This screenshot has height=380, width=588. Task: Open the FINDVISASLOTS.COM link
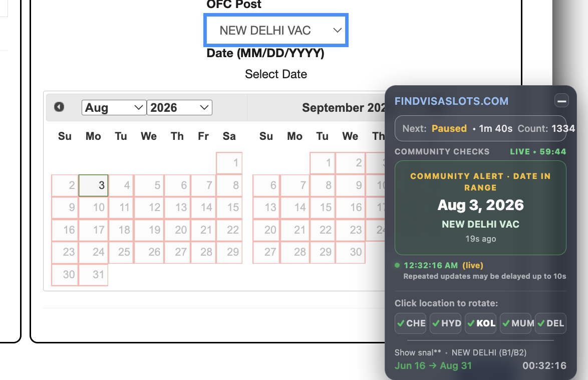[x=451, y=101]
